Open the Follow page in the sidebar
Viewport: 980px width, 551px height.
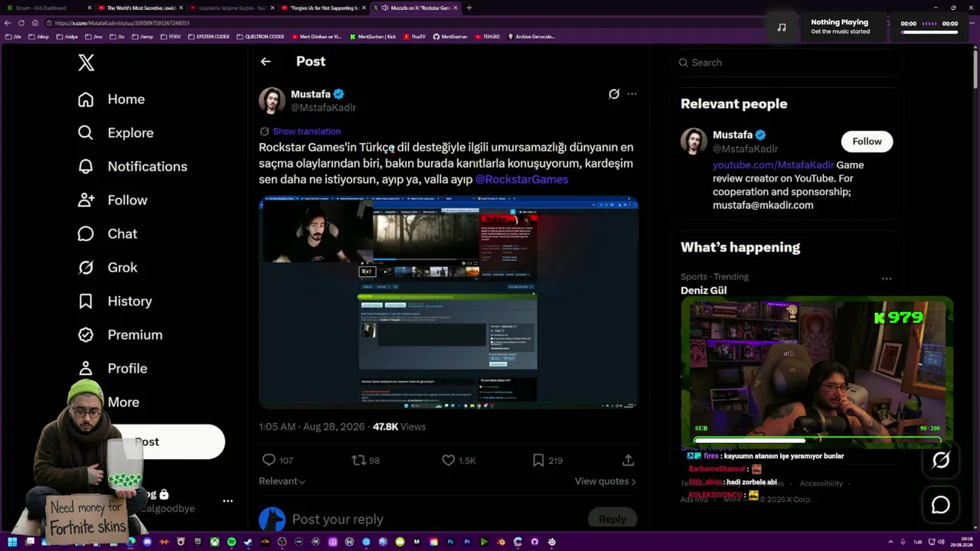click(x=113, y=201)
